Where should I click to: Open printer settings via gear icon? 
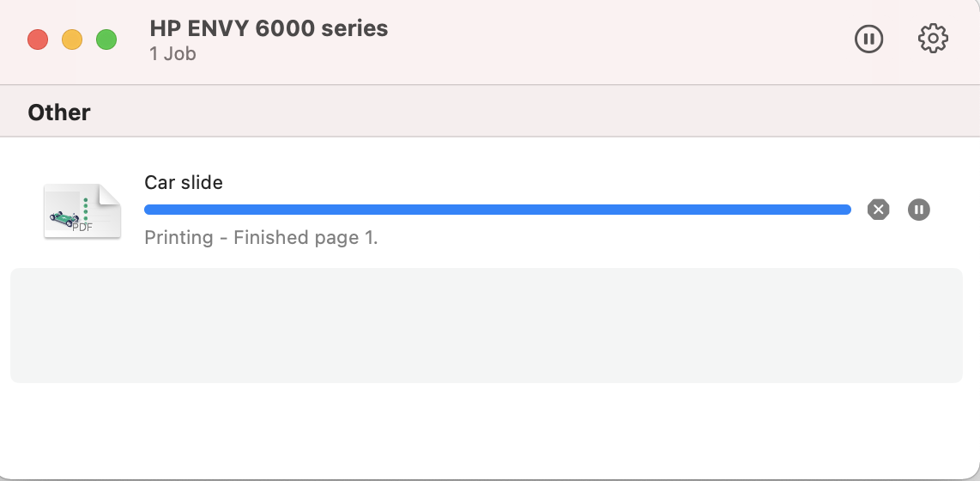pyautogui.click(x=933, y=39)
